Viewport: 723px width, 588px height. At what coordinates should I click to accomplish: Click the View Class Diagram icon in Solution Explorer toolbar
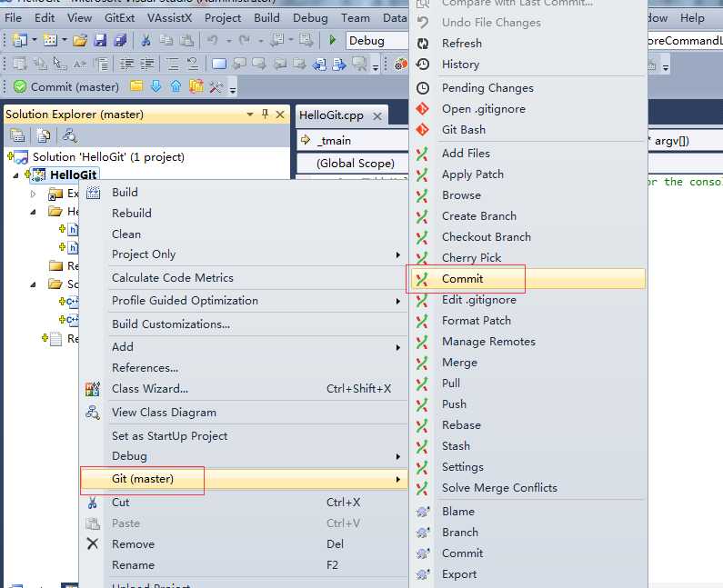pyautogui.click(x=69, y=135)
